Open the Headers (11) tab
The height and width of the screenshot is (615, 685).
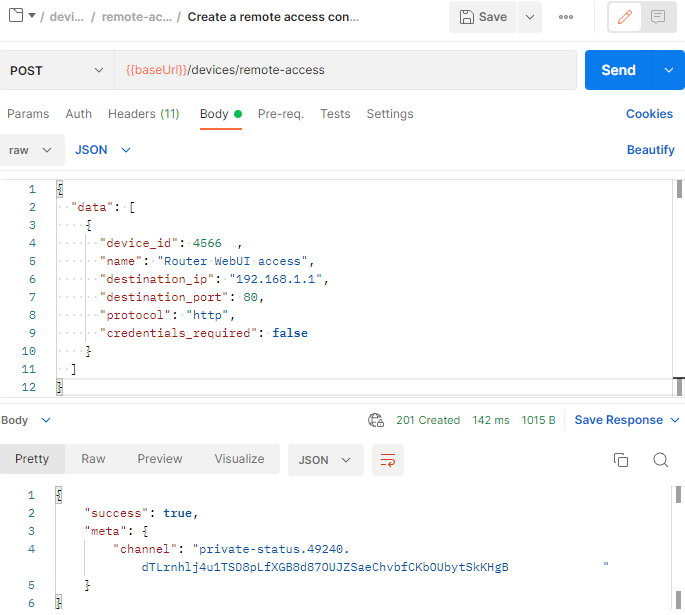[x=143, y=114]
